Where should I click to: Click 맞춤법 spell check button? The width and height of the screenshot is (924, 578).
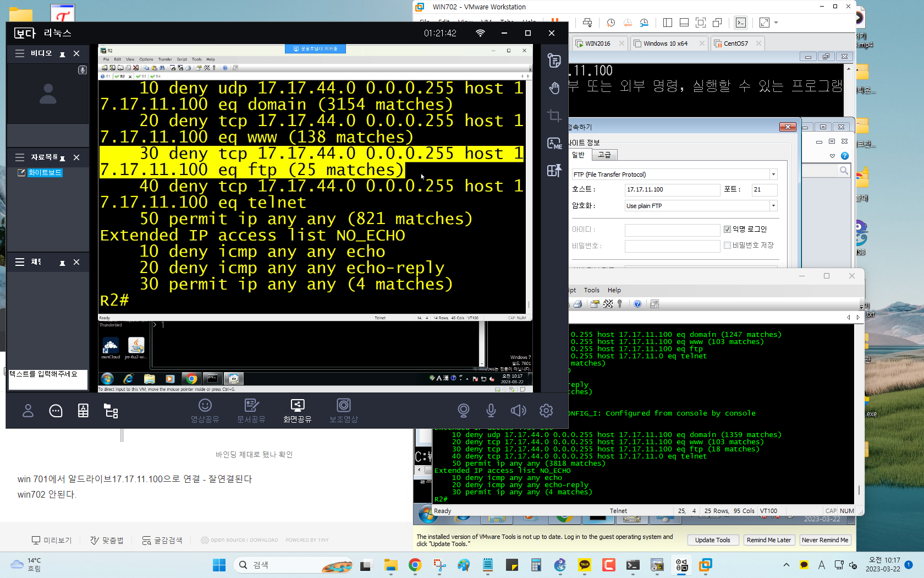click(x=107, y=540)
